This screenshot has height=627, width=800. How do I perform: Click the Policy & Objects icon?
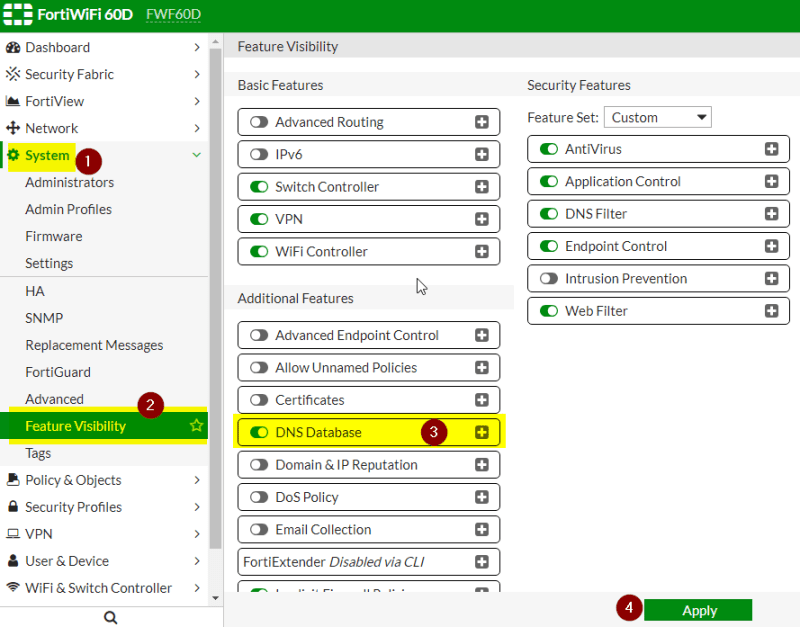[13, 480]
